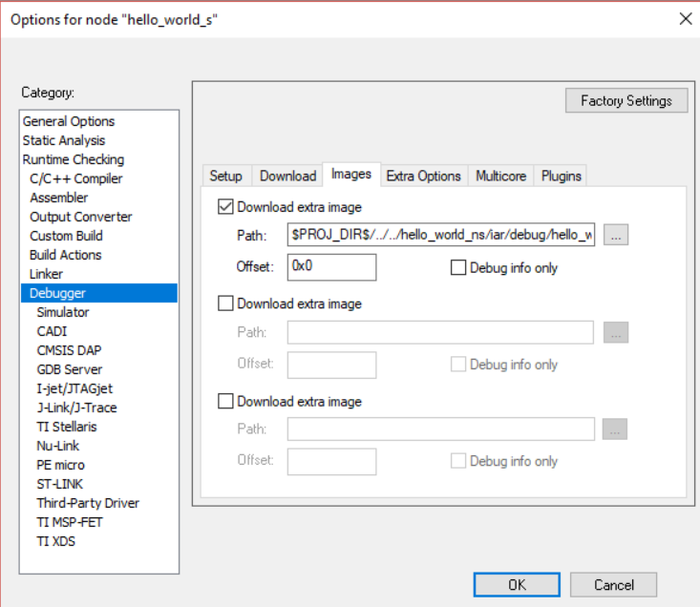
Task: Switch to the Setup tab
Action: pyautogui.click(x=226, y=176)
